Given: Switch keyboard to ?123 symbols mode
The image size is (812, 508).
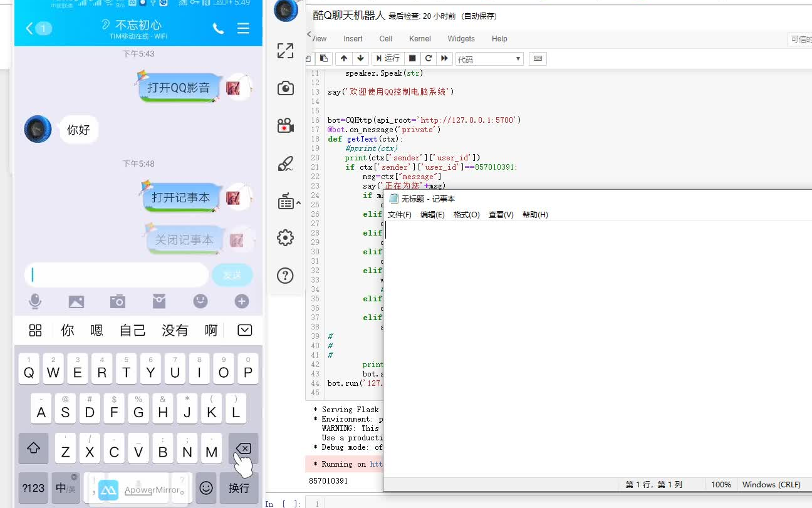Looking at the screenshot, I should [x=34, y=487].
